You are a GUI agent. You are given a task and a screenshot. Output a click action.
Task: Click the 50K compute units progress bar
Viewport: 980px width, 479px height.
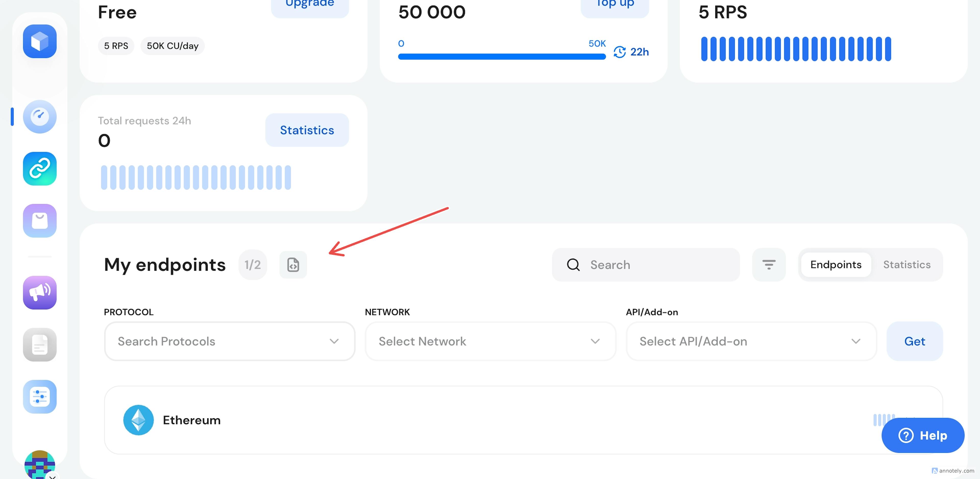pyautogui.click(x=501, y=57)
